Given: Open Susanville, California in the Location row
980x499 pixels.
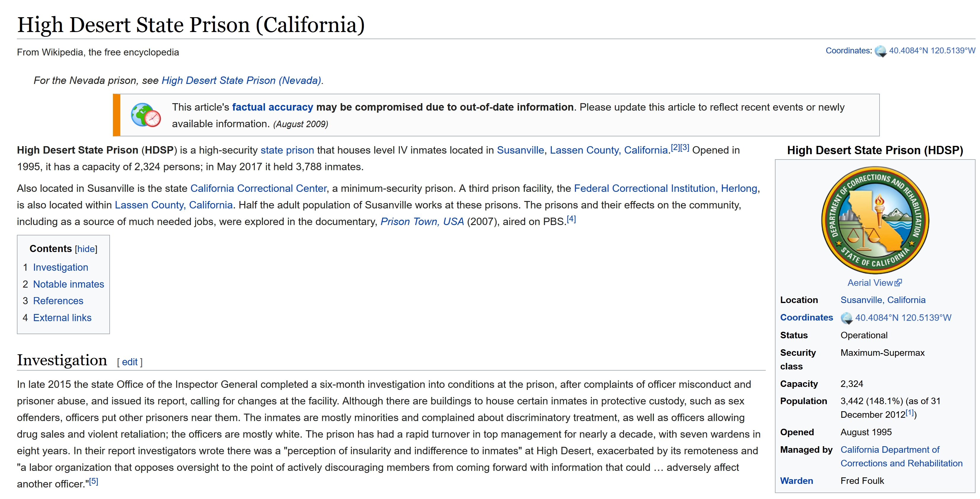Looking at the screenshot, I should (883, 300).
